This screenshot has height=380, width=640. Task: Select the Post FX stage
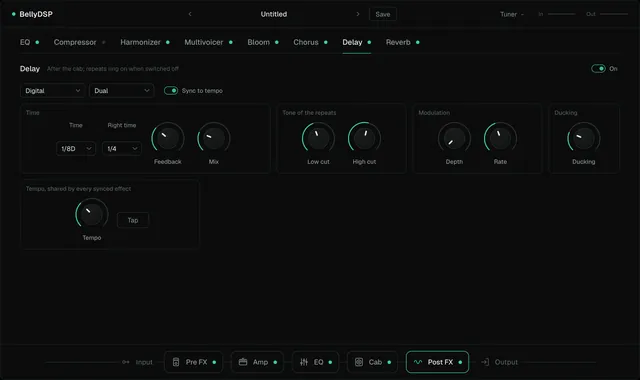pos(437,362)
